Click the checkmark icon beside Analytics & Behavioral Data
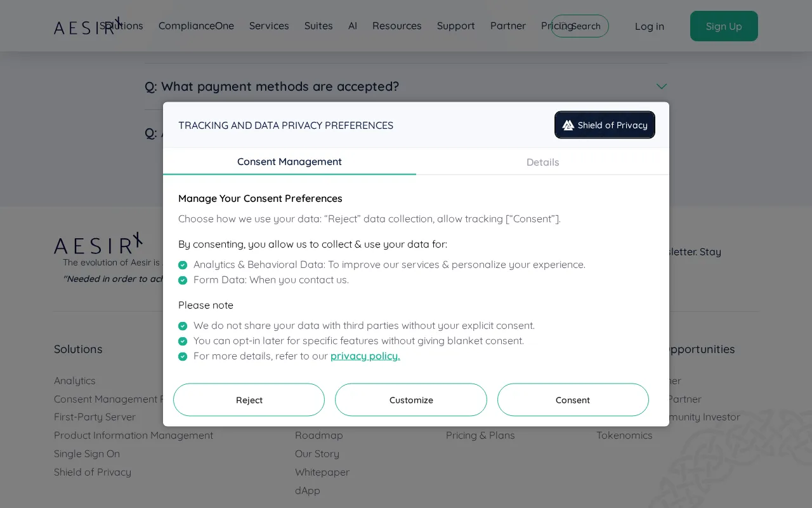This screenshot has width=812, height=508. click(x=183, y=265)
